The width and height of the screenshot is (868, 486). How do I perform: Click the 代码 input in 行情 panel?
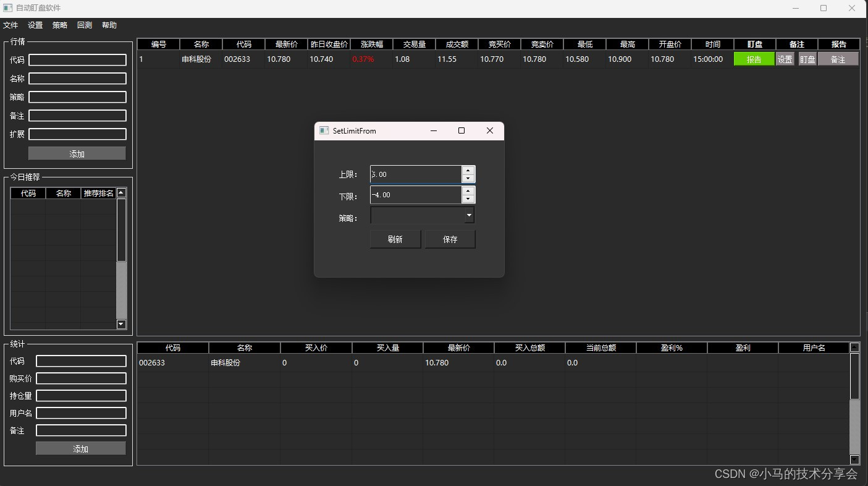click(77, 60)
